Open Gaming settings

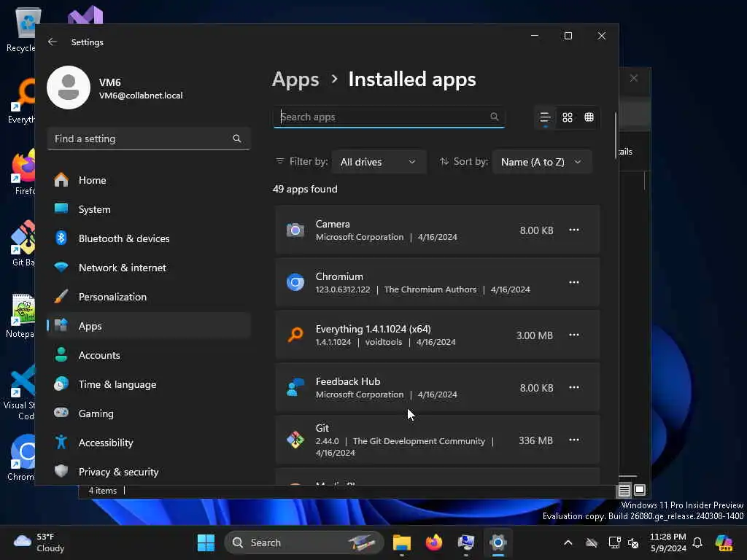(x=149, y=413)
